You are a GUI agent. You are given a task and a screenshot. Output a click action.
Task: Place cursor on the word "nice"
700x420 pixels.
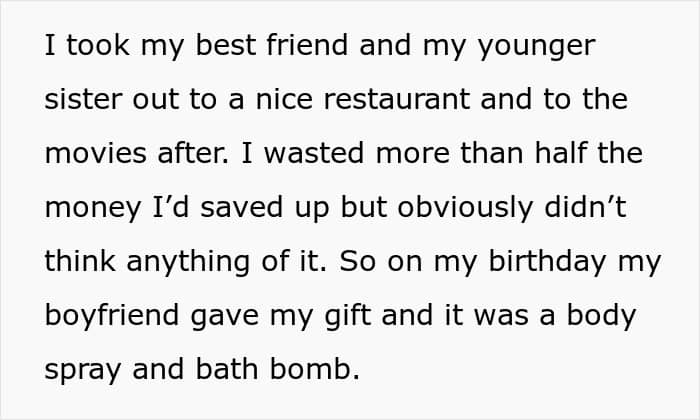[x=288, y=101]
